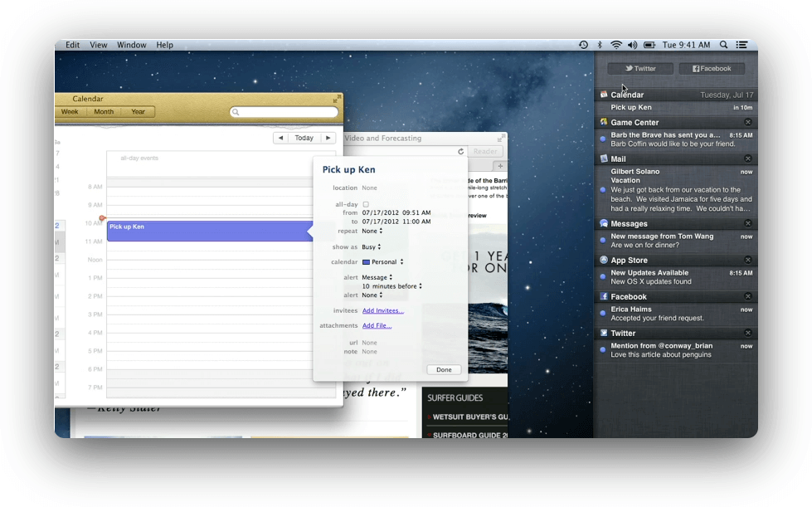Go to previous day in Calendar

coord(280,138)
